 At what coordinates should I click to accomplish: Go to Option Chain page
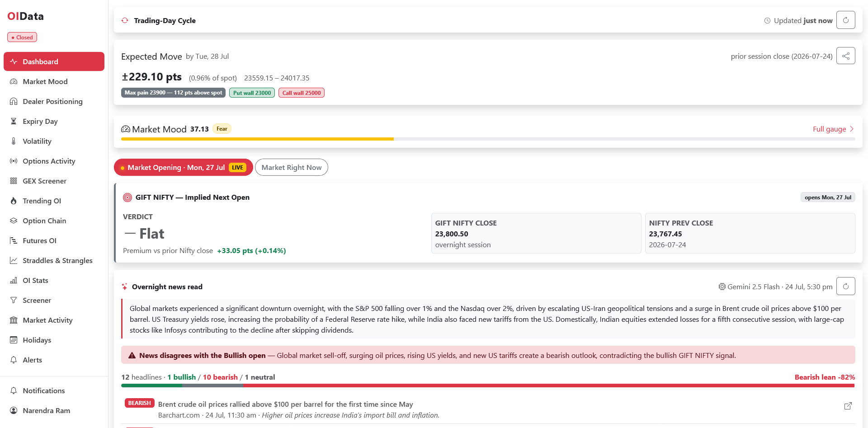point(54,221)
